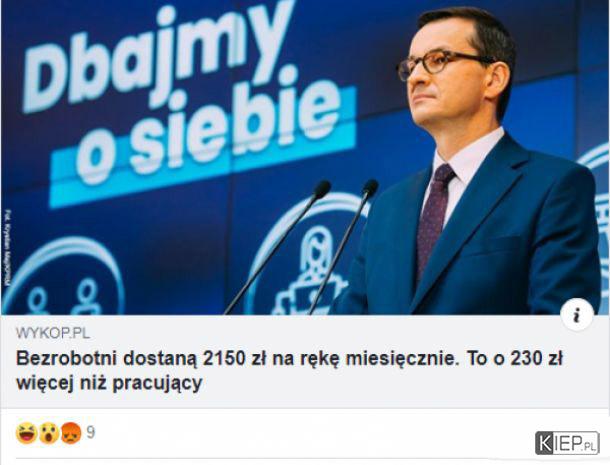Viewport: 610px width, 465px height.
Task: Click the circular pictogram behind the microphones
Action: tap(307, 255)
